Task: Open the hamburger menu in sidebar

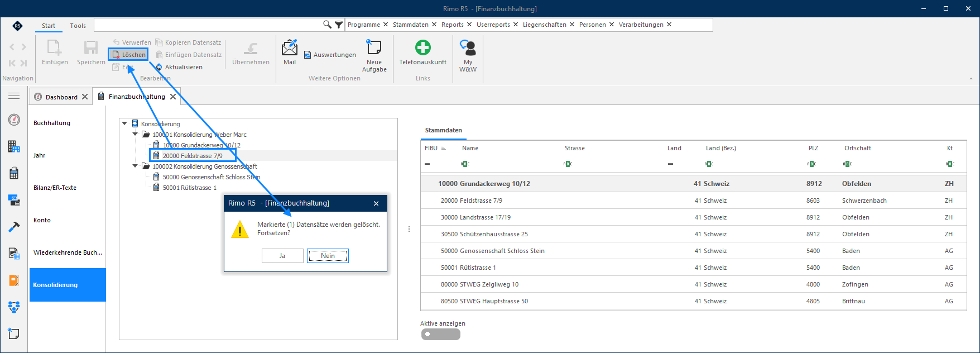Action: 14,96
